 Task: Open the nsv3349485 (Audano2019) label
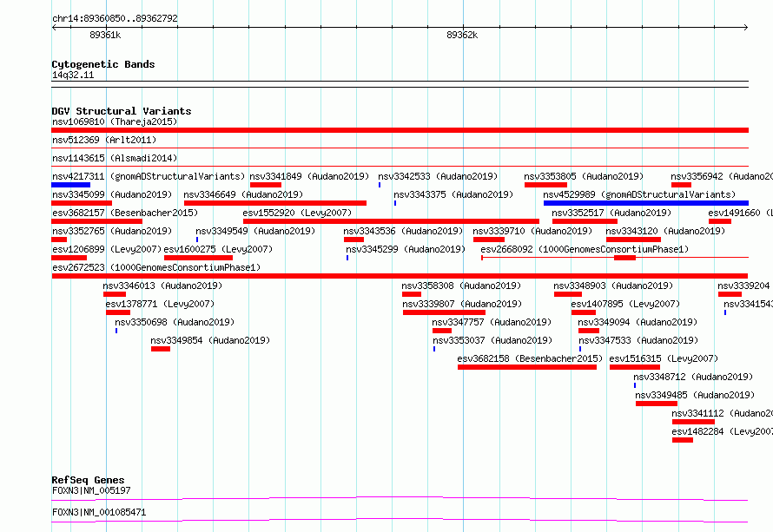[695, 395]
